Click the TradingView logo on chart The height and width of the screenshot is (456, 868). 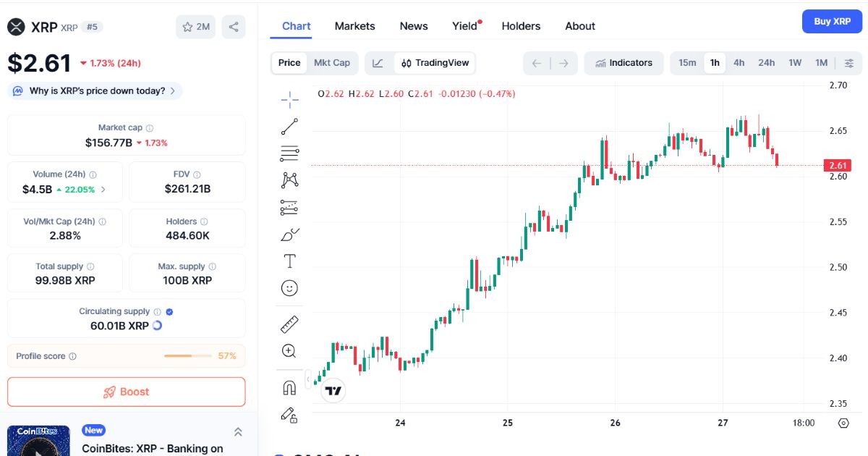coord(333,391)
